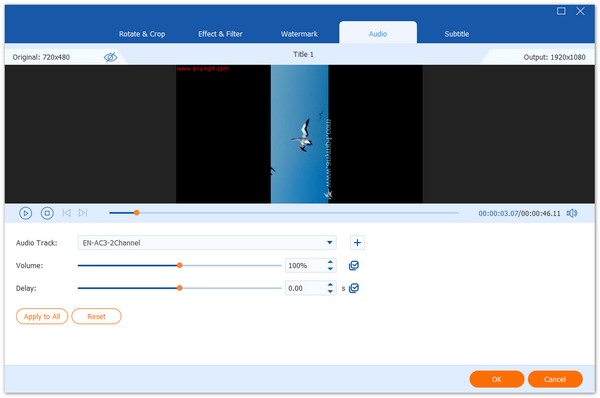Jump to next frame
This screenshot has height=398, width=600.
tap(83, 213)
